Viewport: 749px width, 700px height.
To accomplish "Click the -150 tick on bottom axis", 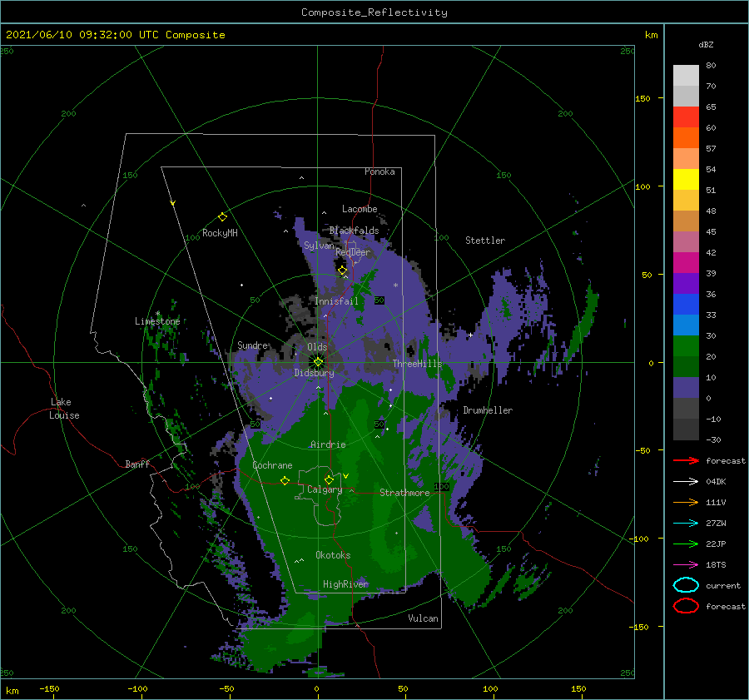I will (49, 688).
